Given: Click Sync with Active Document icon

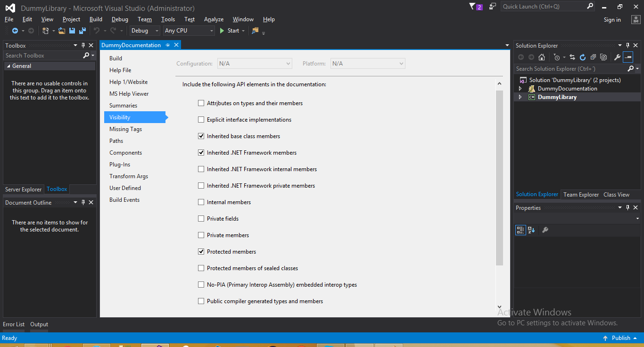Looking at the screenshot, I should click(x=572, y=57).
